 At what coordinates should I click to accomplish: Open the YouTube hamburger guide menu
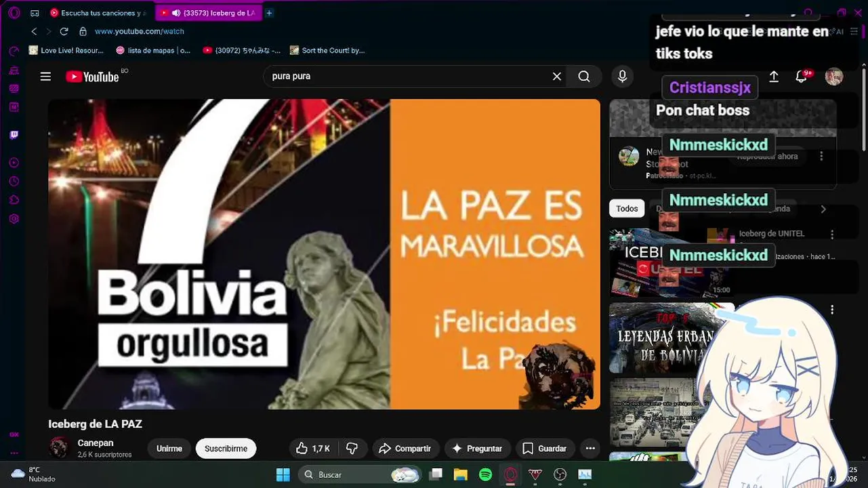(45, 77)
